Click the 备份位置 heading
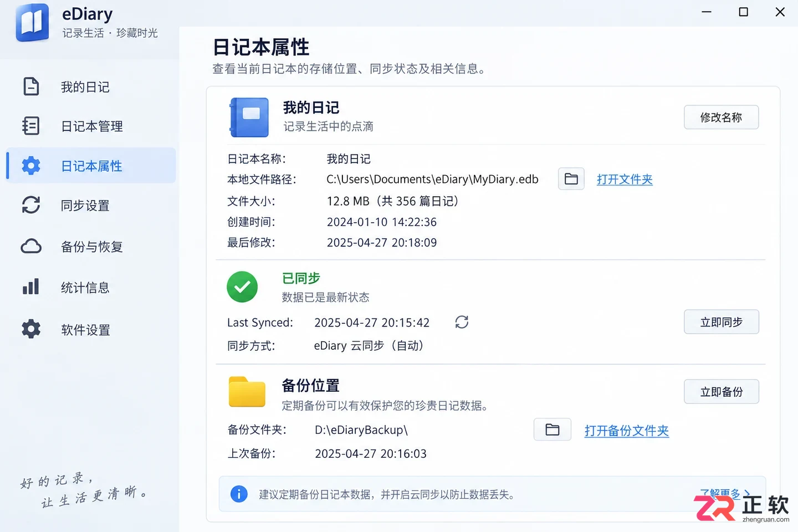The width and height of the screenshot is (798, 532). point(310,385)
